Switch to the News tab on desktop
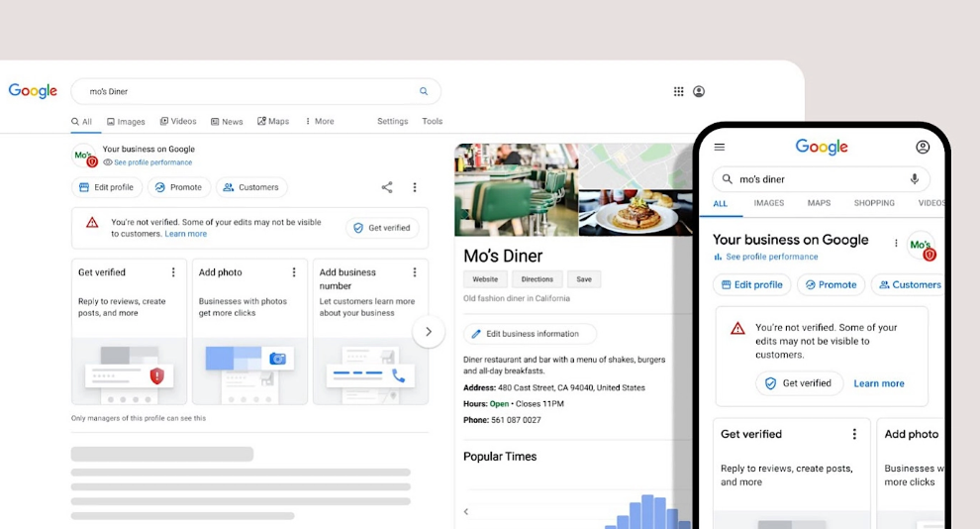 click(x=227, y=121)
